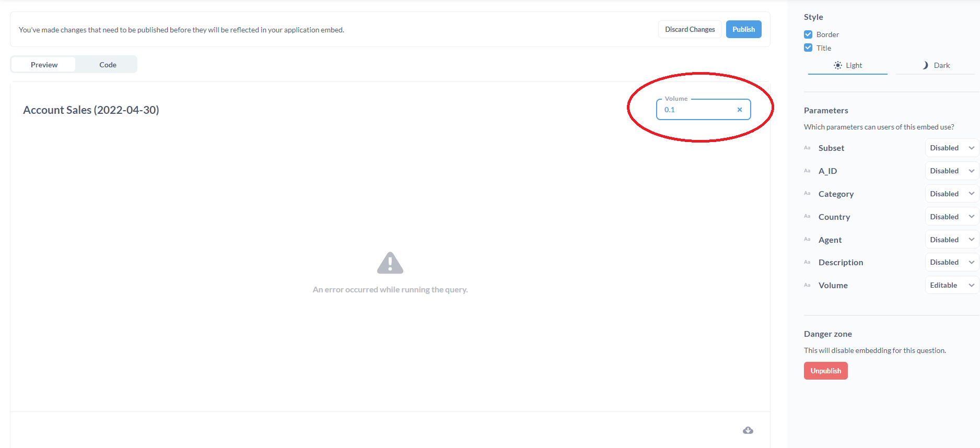Open the Description parameter dropdown

click(952, 262)
